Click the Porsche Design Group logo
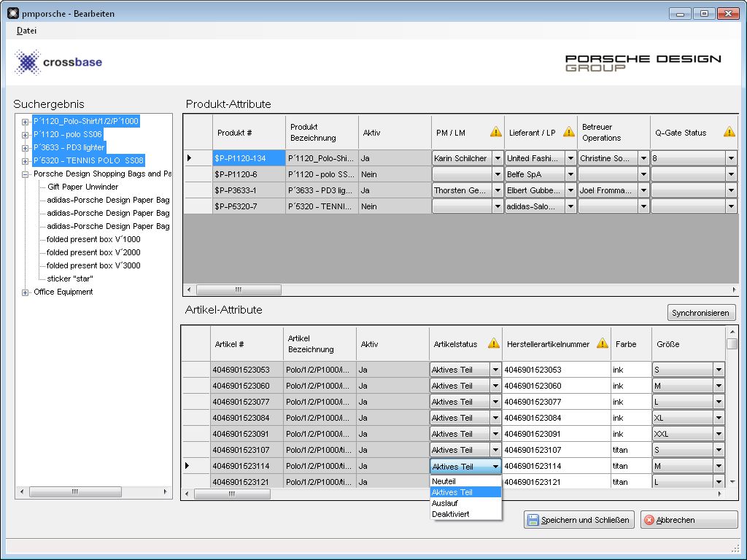747x560 pixels. point(643,63)
